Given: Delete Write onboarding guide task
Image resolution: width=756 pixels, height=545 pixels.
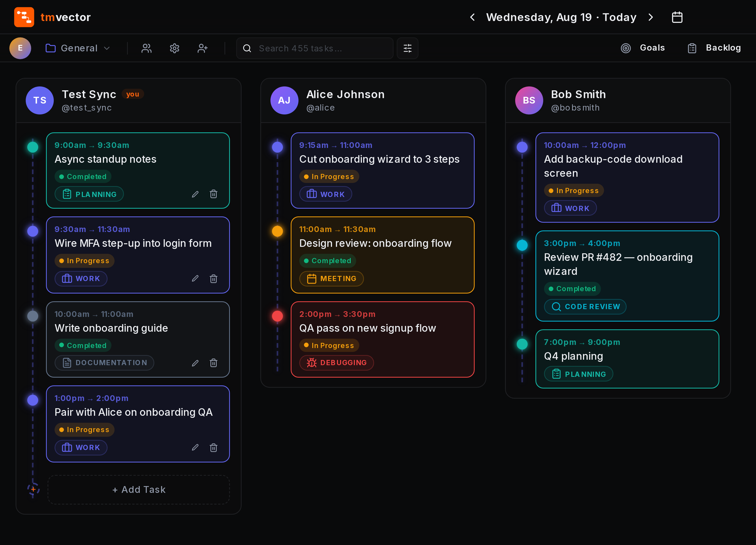Looking at the screenshot, I should (x=213, y=363).
